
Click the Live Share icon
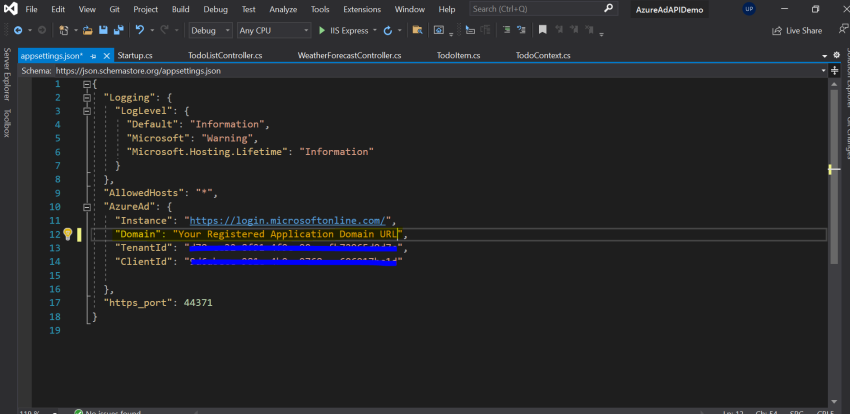776,31
